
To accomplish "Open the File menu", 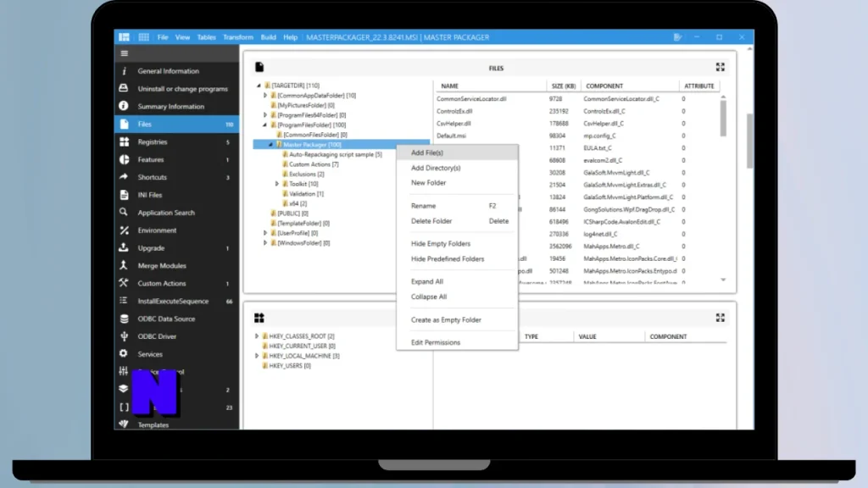I will pos(162,37).
